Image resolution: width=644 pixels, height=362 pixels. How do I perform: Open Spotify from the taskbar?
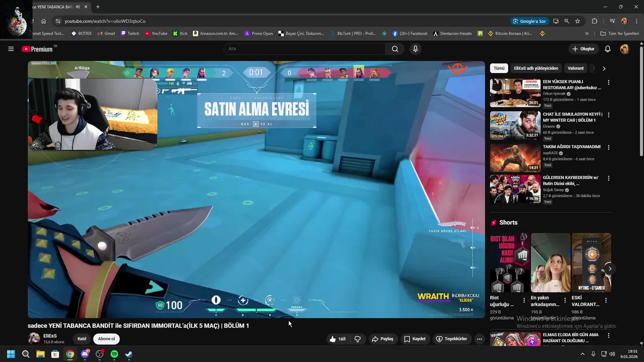click(114, 354)
